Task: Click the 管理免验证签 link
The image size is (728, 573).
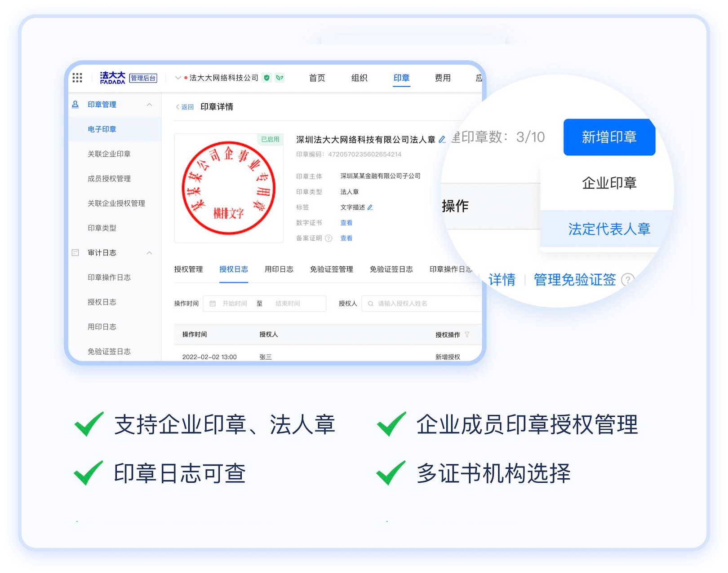Action: click(x=575, y=280)
